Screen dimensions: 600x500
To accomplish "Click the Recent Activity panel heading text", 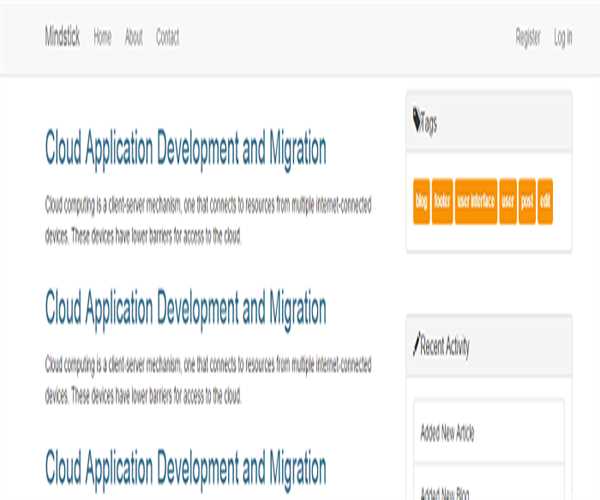I will [x=446, y=347].
